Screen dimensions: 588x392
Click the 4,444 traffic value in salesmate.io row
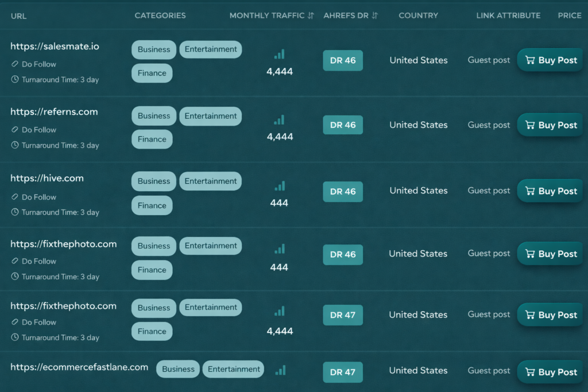coord(280,71)
